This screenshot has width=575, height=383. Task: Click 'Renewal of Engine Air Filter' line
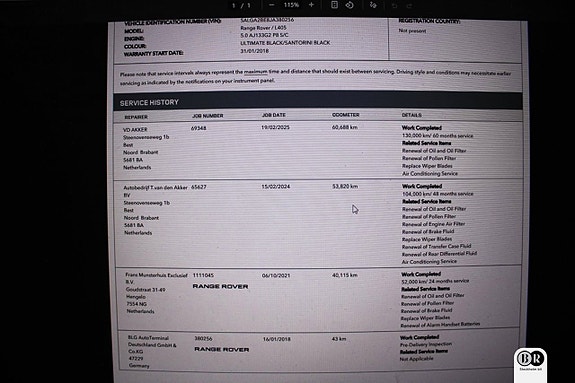click(433, 224)
